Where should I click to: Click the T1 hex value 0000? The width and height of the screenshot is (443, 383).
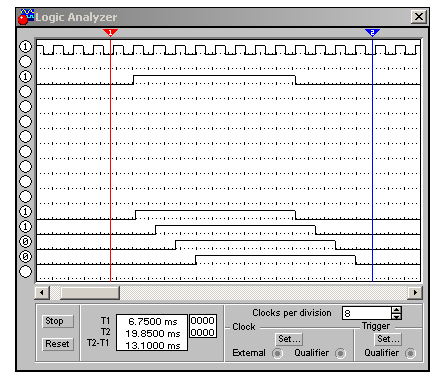[202, 321]
